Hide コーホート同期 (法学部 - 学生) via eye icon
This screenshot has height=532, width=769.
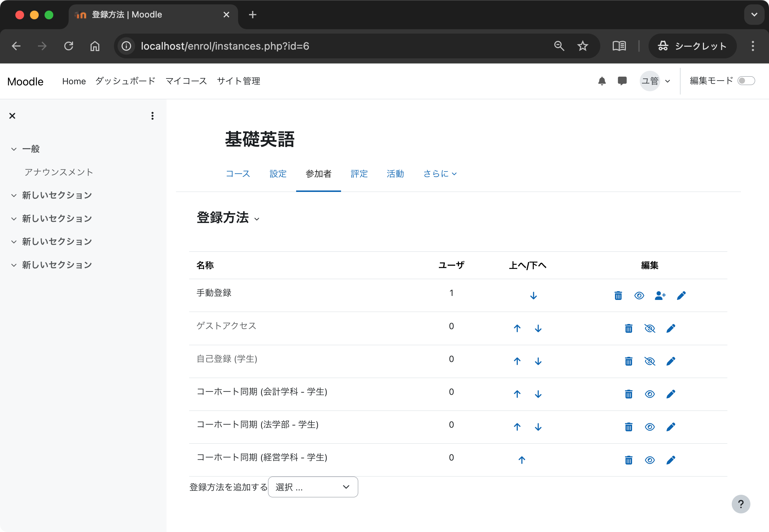[x=650, y=427]
